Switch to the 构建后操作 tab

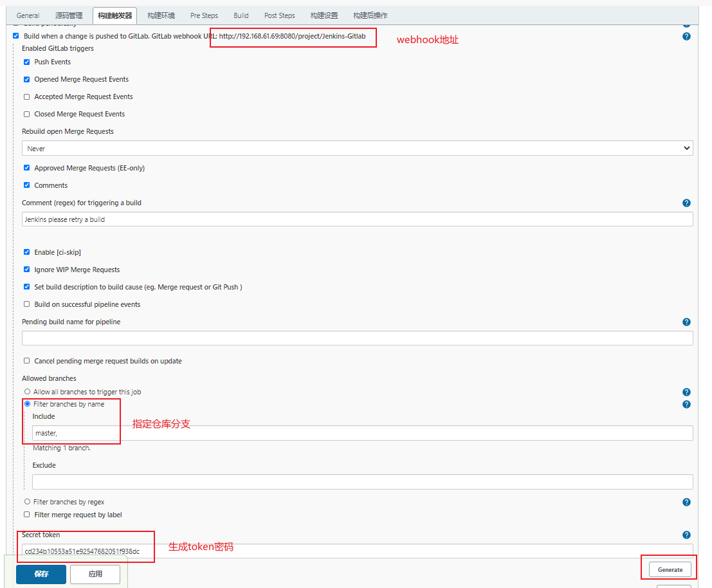pyautogui.click(x=370, y=15)
